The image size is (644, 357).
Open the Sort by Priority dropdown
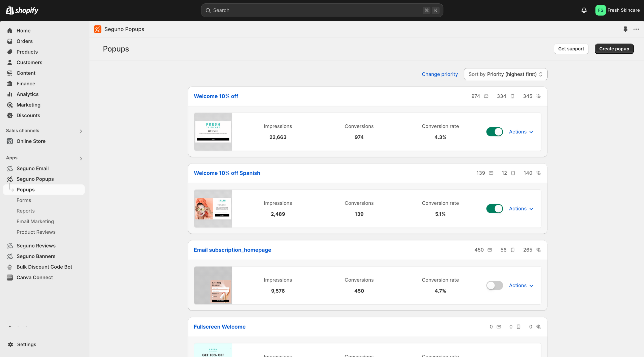[505, 74]
